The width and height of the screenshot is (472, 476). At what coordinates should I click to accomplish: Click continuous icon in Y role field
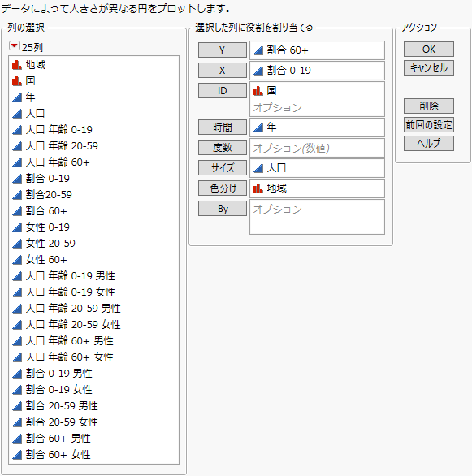(x=258, y=50)
